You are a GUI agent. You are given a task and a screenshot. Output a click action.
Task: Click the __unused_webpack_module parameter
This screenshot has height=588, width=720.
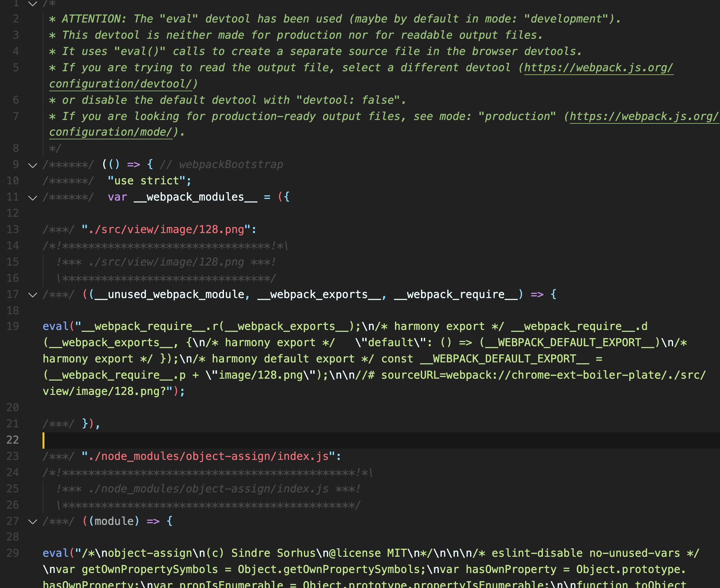pos(170,295)
